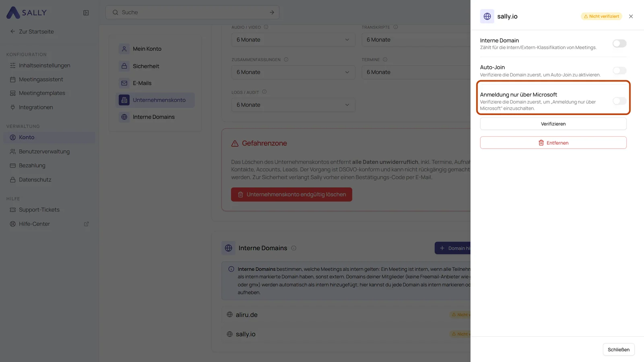Click the info icon beside Termine
This screenshot has height=362, width=644.
pyautogui.click(x=385, y=60)
